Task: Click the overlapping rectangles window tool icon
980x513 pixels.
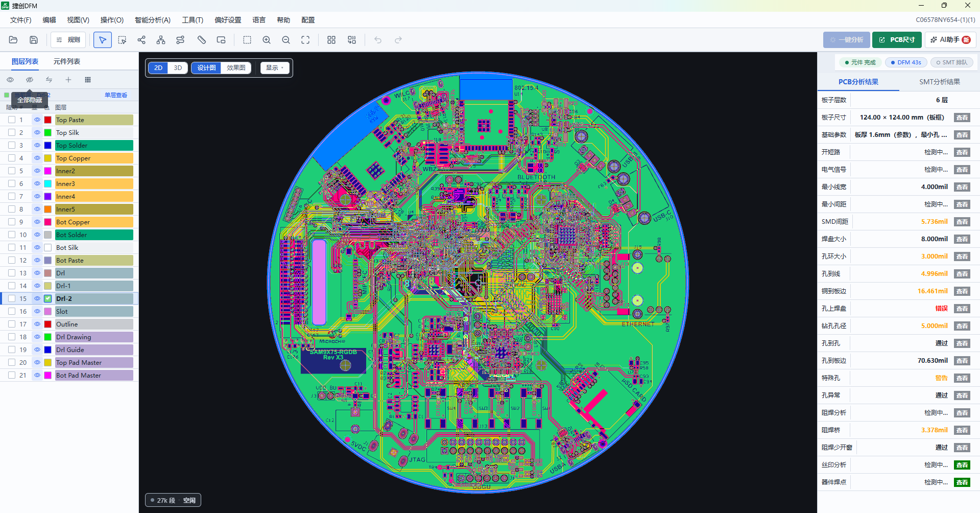Action: (221, 40)
